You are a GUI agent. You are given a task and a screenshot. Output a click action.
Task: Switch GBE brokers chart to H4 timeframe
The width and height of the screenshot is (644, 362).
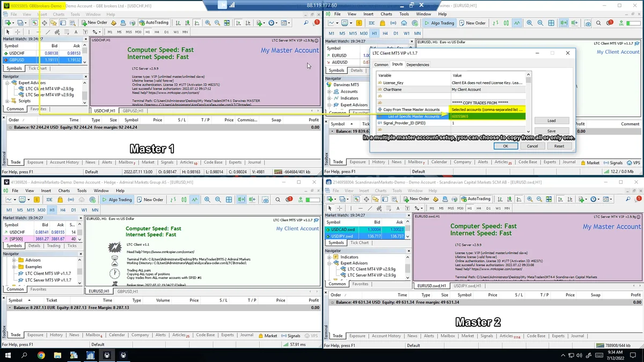[157, 32]
